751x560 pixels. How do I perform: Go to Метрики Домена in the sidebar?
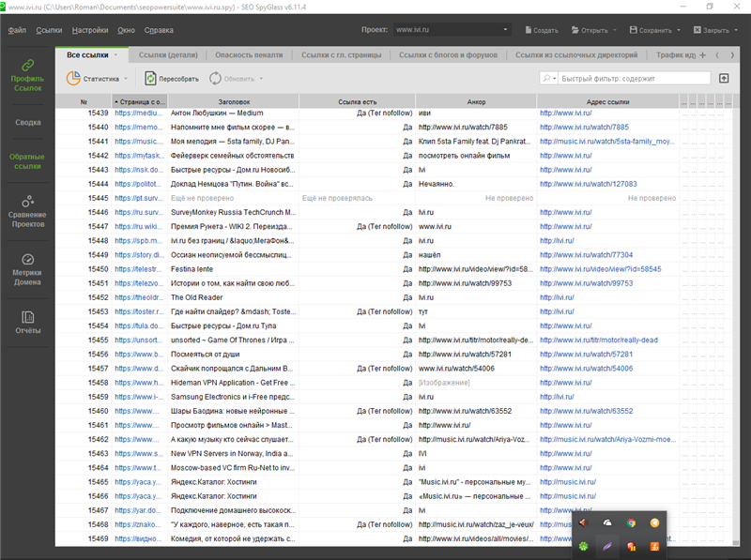[x=27, y=270]
